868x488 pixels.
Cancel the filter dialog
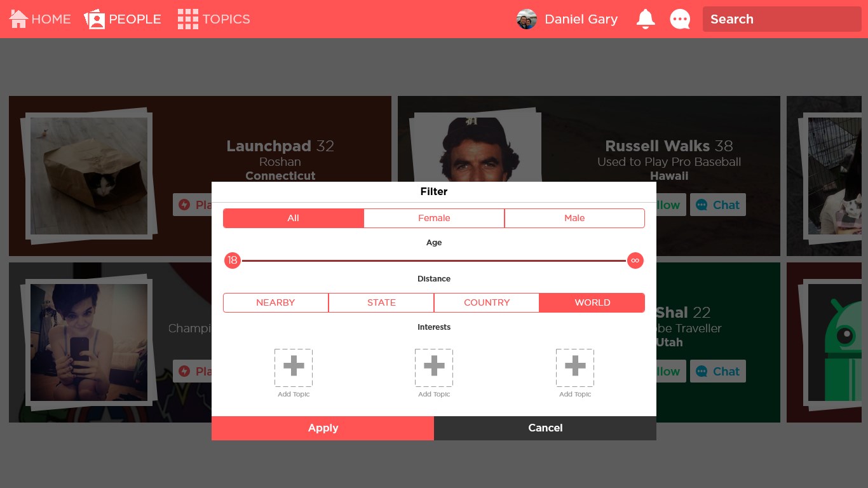(x=545, y=428)
